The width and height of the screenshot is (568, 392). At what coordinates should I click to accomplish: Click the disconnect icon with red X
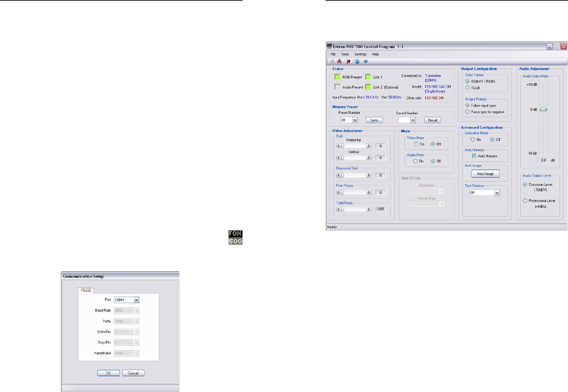click(339, 62)
